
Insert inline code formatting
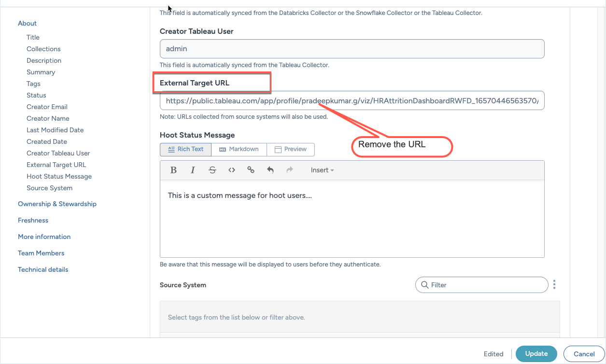232,170
